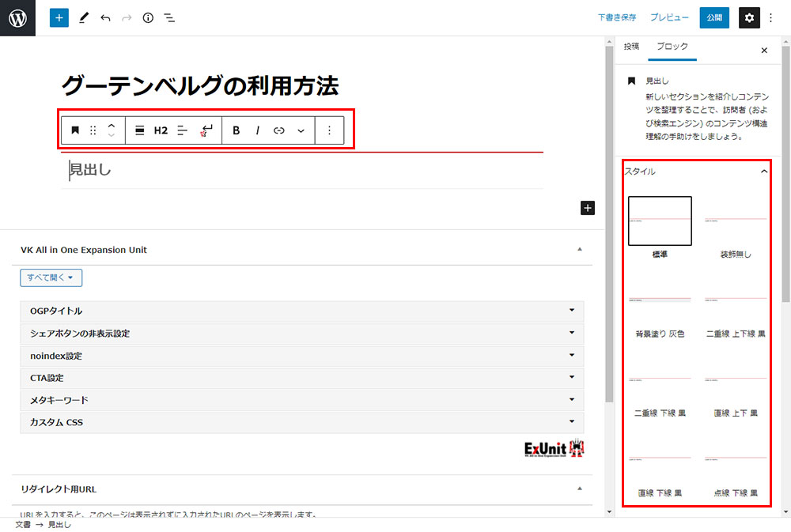The width and height of the screenshot is (791, 532).
Task: Click the 公開 publish button
Action: coord(714,17)
